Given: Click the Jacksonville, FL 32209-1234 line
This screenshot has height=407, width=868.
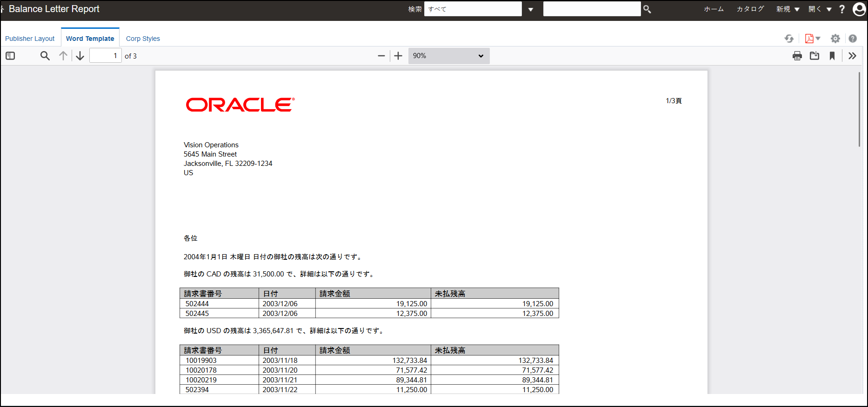Looking at the screenshot, I should click(228, 164).
